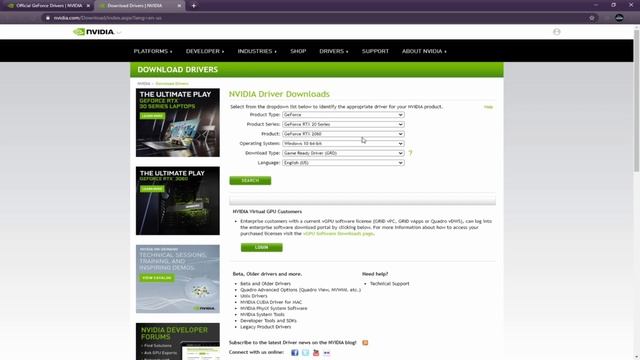The image size is (640, 360).
Task: Open the NVIDIA Developer Forums banner
Action: [x=178, y=341]
